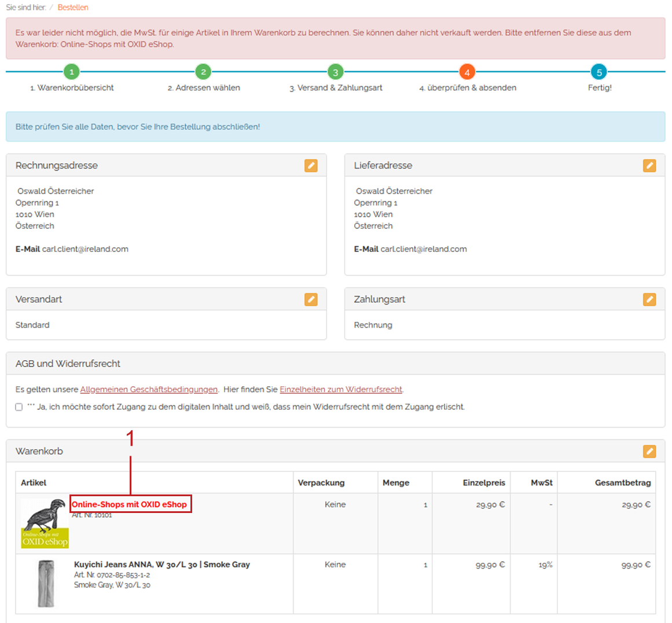Go to step 1 circle Warenkorbübersicht
The height and width of the screenshot is (623, 672).
coord(71,72)
